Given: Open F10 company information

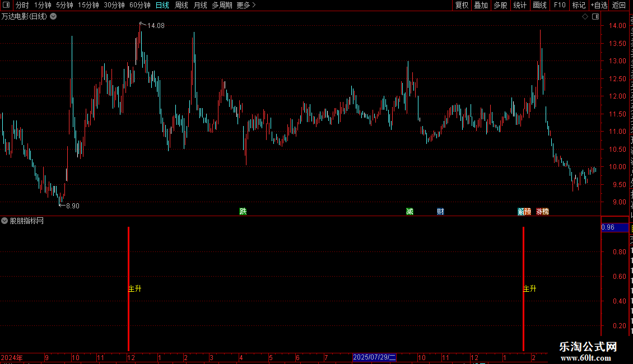Looking at the screenshot, I should 560,5.
